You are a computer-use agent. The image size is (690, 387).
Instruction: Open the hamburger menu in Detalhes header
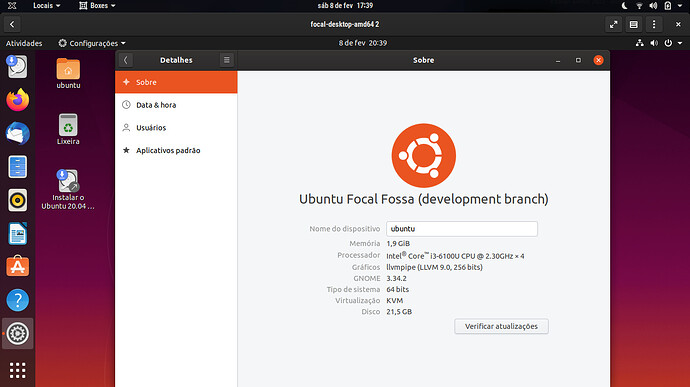click(x=227, y=60)
